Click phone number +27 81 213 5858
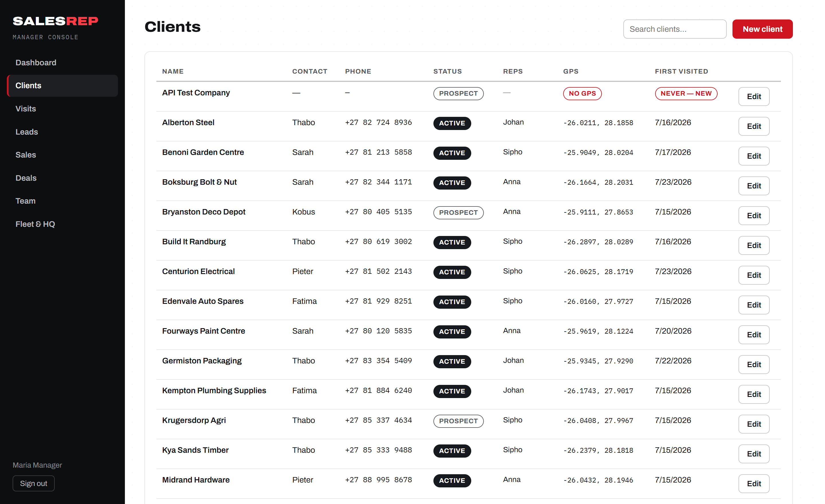Viewport: 825px width, 504px height. 378,152
